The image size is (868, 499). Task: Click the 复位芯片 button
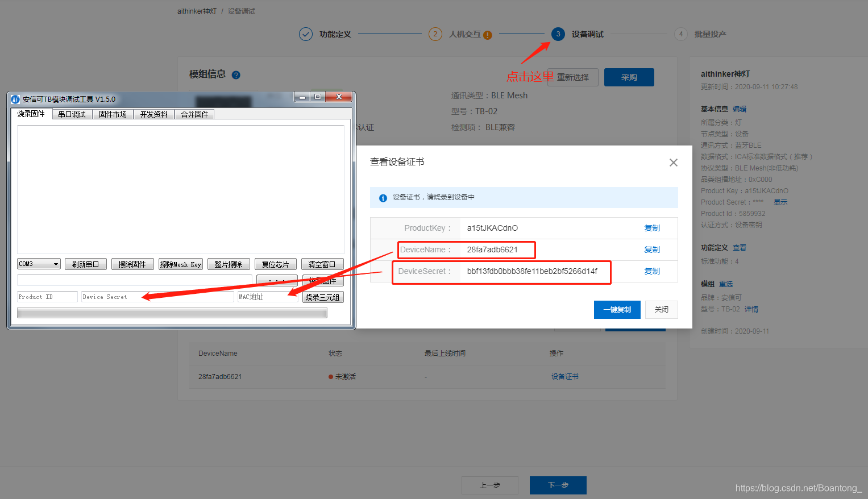pyautogui.click(x=276, y=264)
